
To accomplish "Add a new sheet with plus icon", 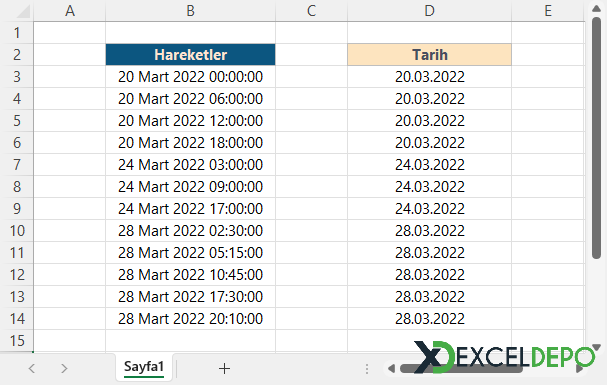I will pyautogui.click(x=224, y=368).
